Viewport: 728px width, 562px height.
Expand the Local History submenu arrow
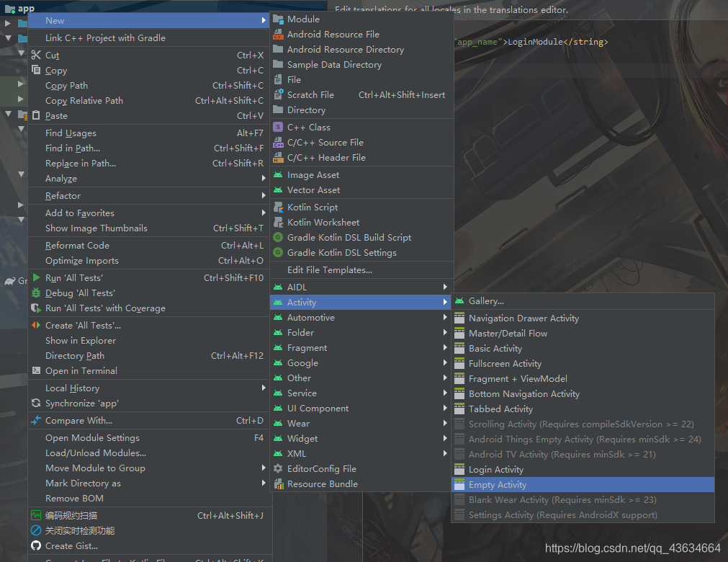click(264, 388)
